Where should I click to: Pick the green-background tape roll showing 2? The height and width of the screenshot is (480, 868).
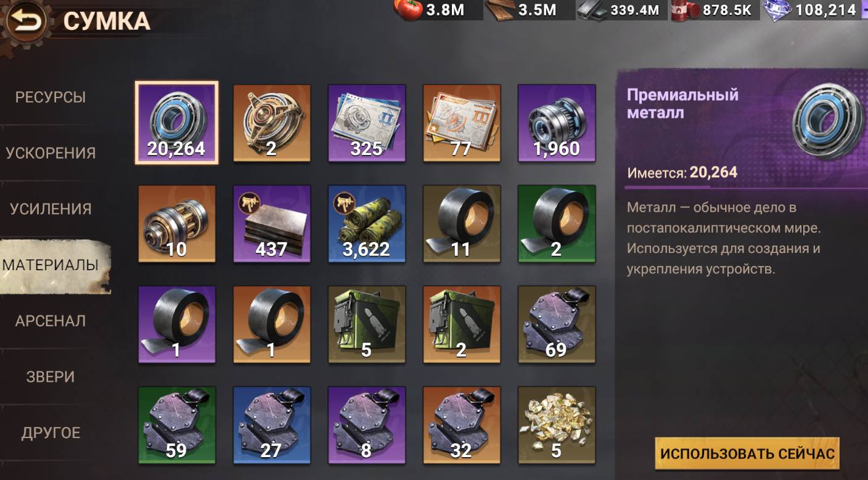pos(556,223)
